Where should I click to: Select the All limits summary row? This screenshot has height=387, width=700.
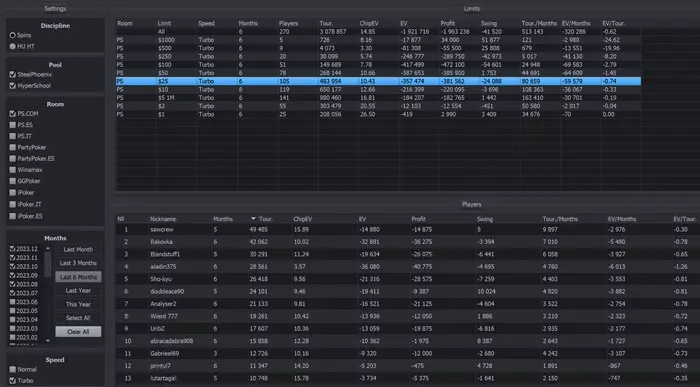(x=379, y=32)
